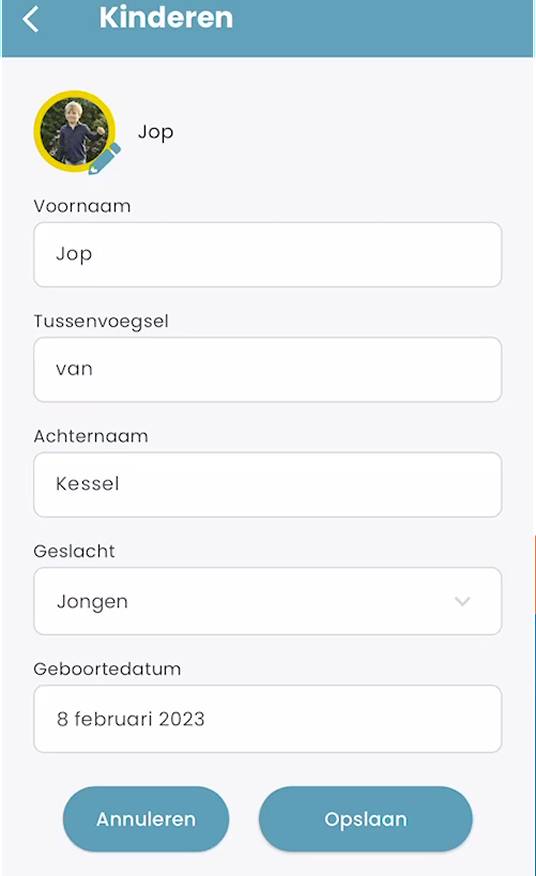
Task: Click the Geboortedatum label
Action: point(107,669)
